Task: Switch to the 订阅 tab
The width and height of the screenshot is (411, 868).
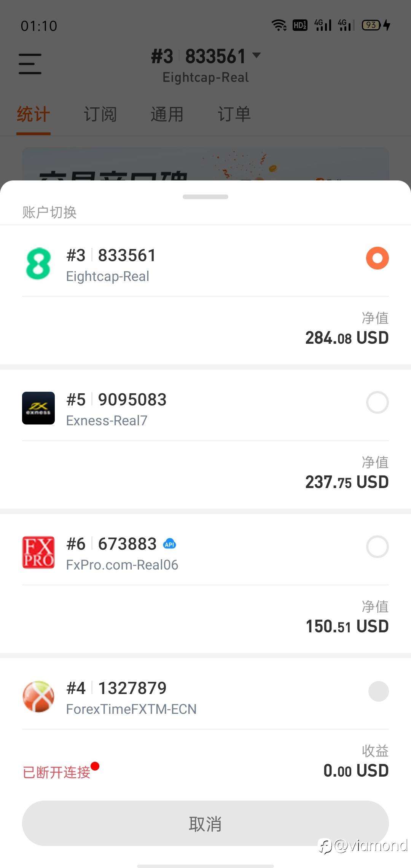Action: (x=100, y=114)
